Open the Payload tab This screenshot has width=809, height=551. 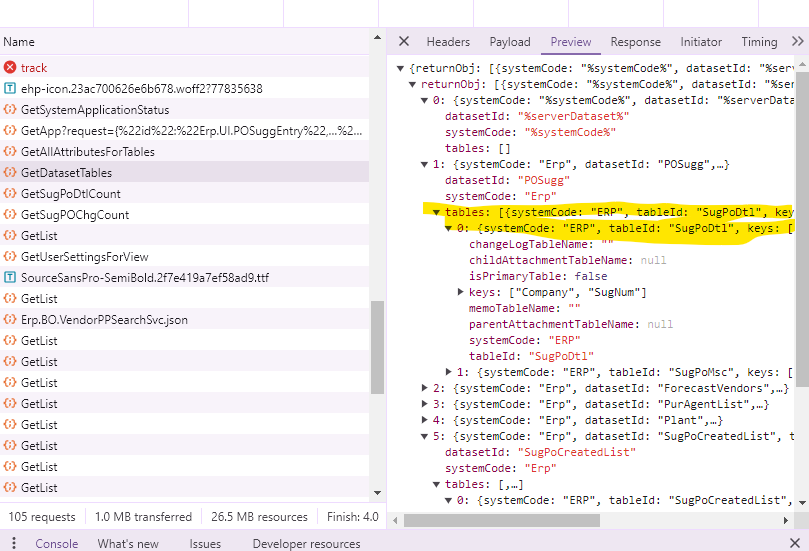(x=510, y=42)
